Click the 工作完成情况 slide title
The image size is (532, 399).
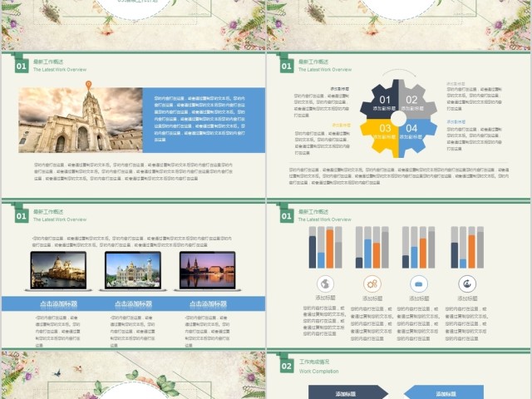pyautogui.click(x=314, y=362)
